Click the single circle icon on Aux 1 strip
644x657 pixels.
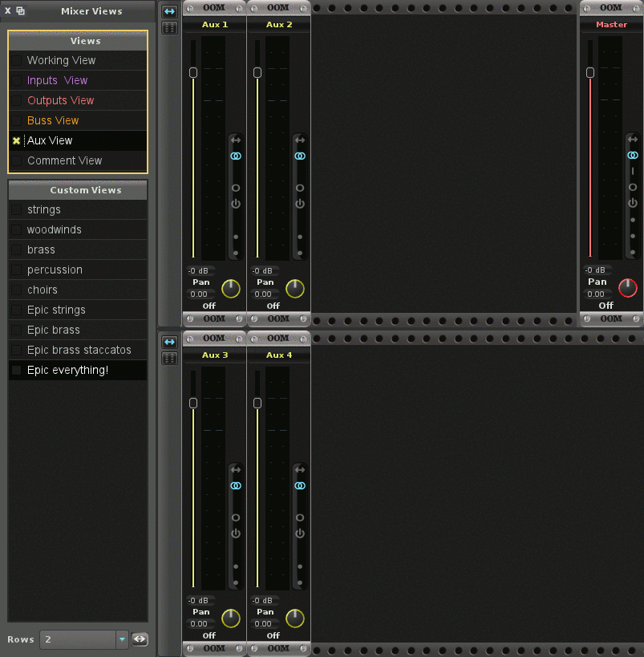tap(236, 188)
